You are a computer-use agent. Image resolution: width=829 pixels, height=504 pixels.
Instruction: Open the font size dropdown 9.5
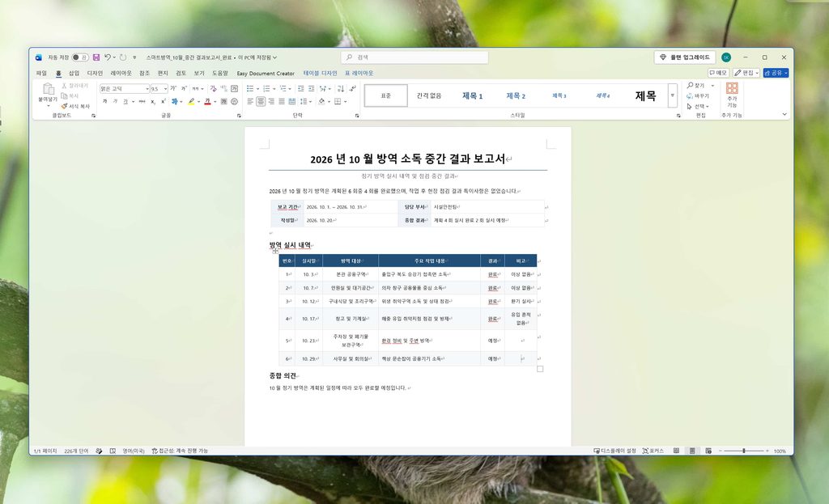[x=165, y=89]
